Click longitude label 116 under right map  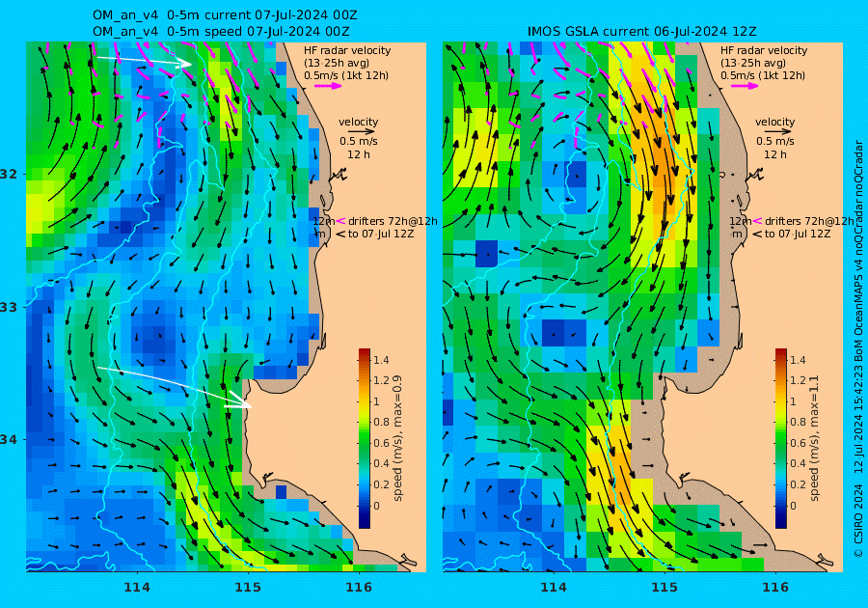[775, 588]
